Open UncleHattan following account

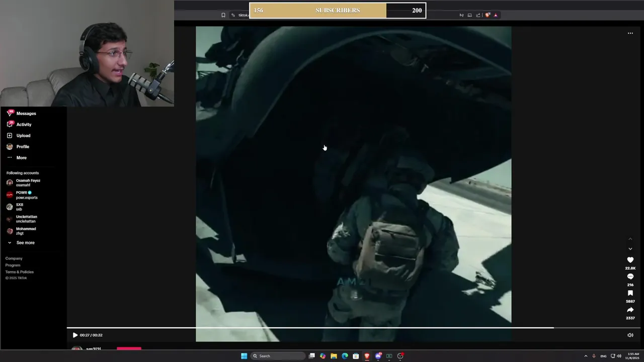[x=22, y=219]
